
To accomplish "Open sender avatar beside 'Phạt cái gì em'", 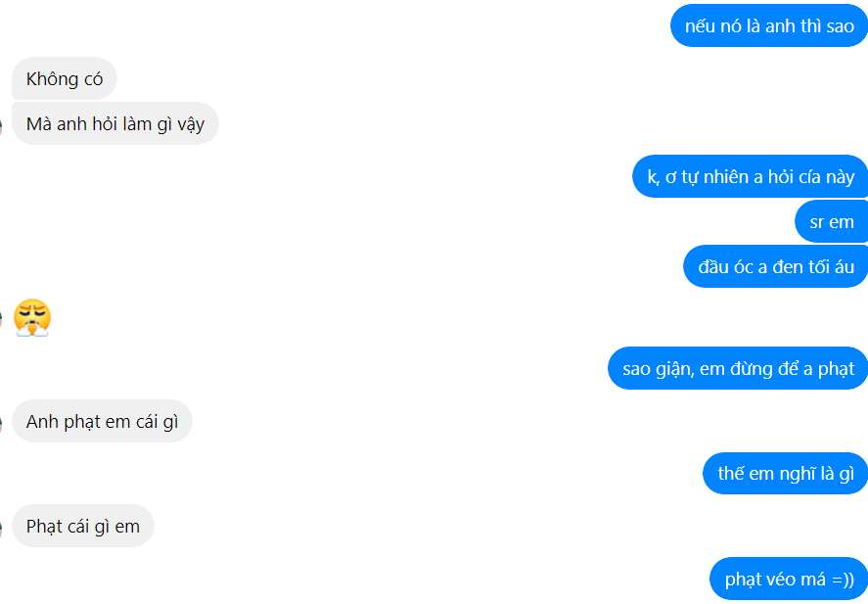I will [1, 529].
